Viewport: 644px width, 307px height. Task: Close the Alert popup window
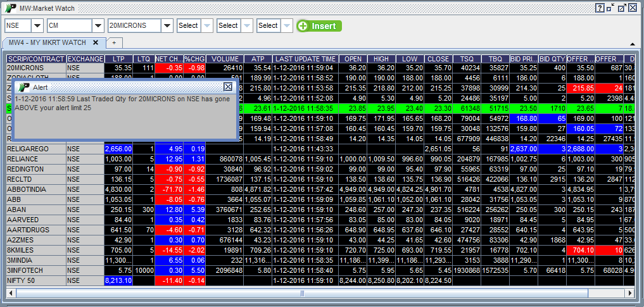[228, 87]
